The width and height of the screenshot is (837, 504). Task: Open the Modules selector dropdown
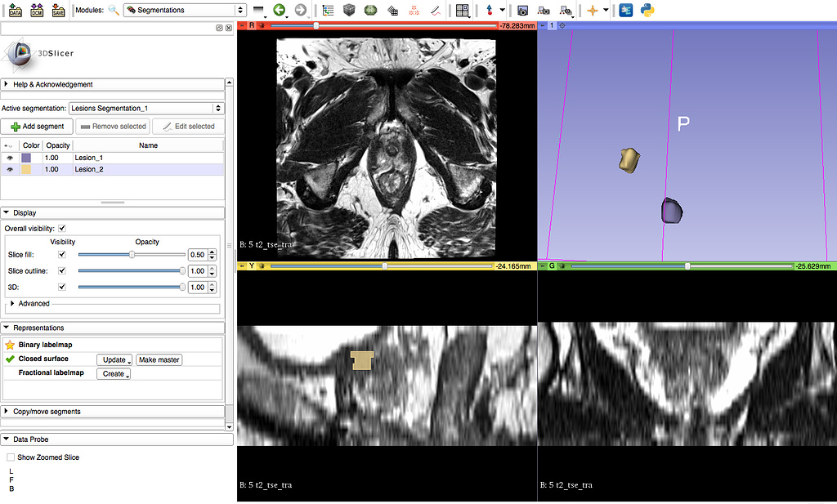point(239,10)
